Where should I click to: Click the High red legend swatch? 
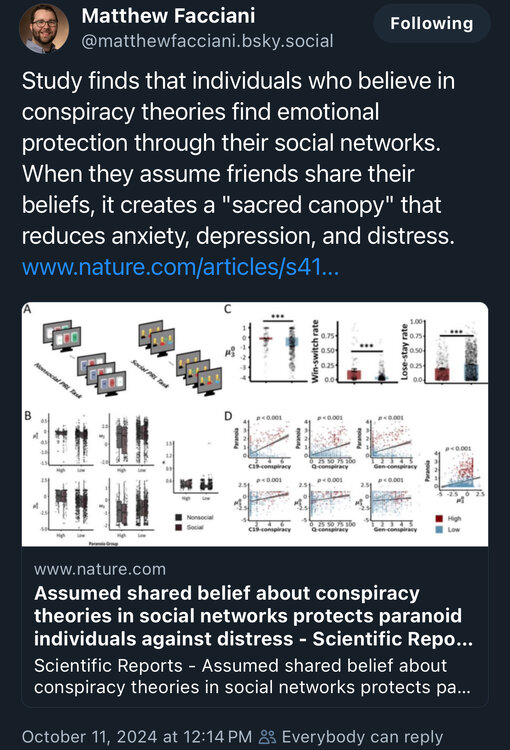pyautogui.click(x=439, y=518)
